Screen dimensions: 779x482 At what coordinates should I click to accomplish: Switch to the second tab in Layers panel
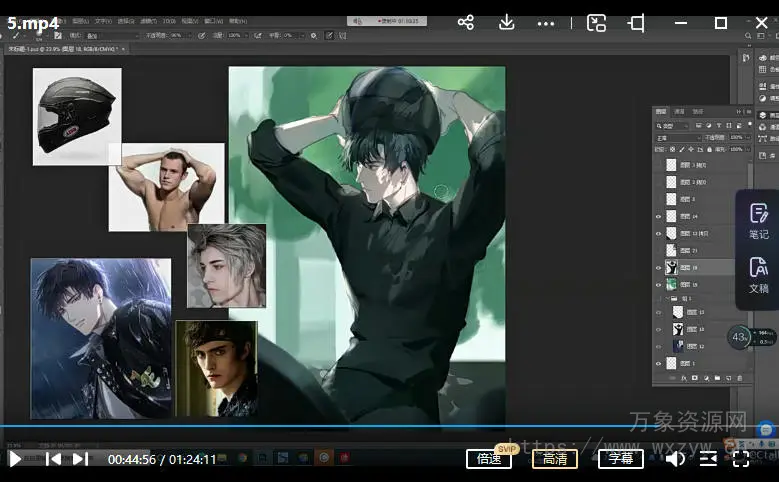coord(679,111)
